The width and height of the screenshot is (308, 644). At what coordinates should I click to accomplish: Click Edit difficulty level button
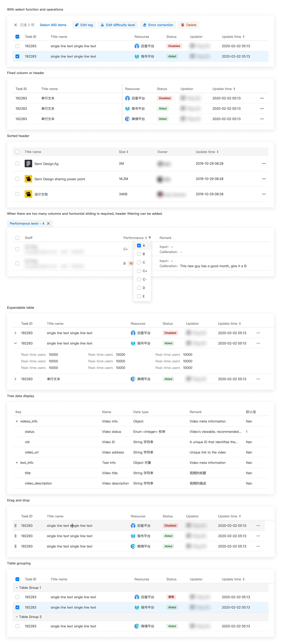point(118,25)
